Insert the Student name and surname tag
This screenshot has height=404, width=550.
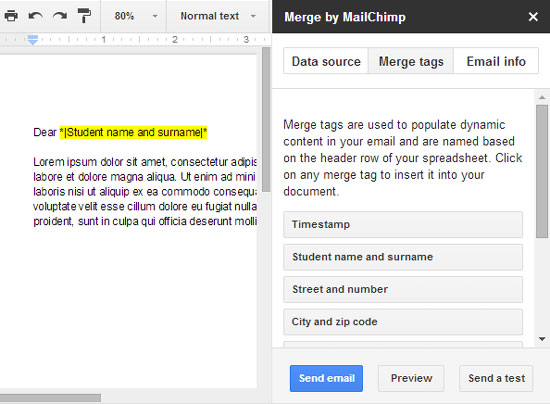[x=403, y=257]
